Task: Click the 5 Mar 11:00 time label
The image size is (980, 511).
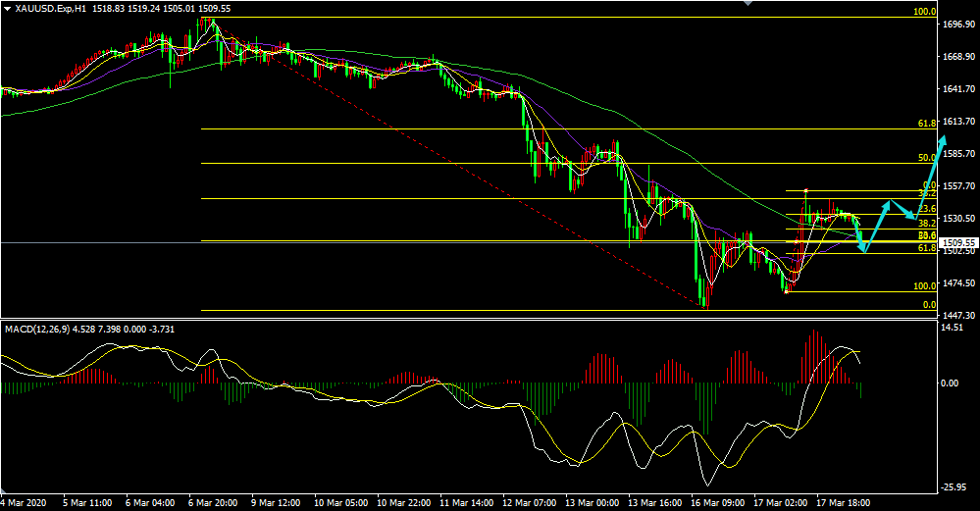Action: (87, 503)
